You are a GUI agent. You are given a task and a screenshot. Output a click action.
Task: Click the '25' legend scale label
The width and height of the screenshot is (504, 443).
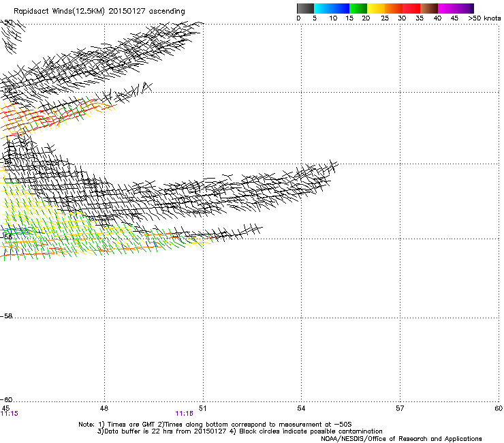click(385, 18)
